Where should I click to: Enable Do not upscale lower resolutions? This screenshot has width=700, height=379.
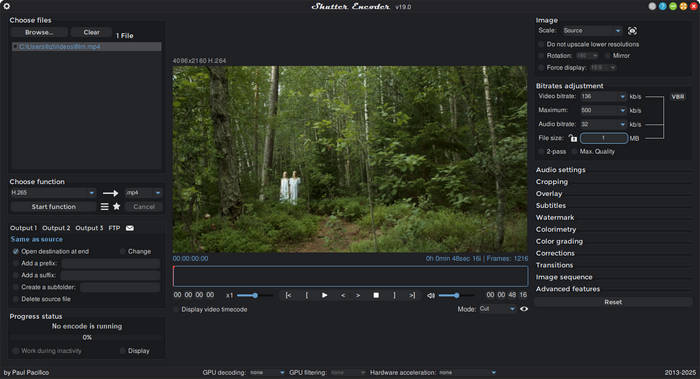(541, 44)
